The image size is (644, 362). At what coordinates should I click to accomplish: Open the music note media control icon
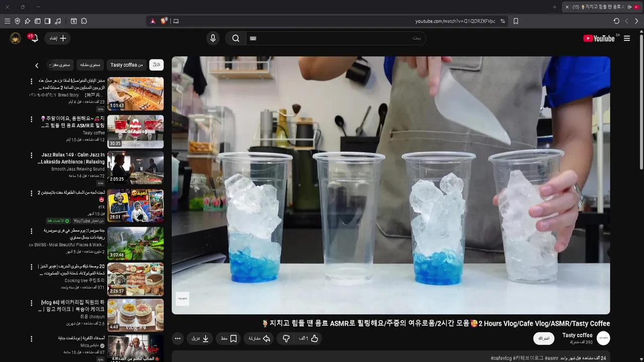point(58,21)
